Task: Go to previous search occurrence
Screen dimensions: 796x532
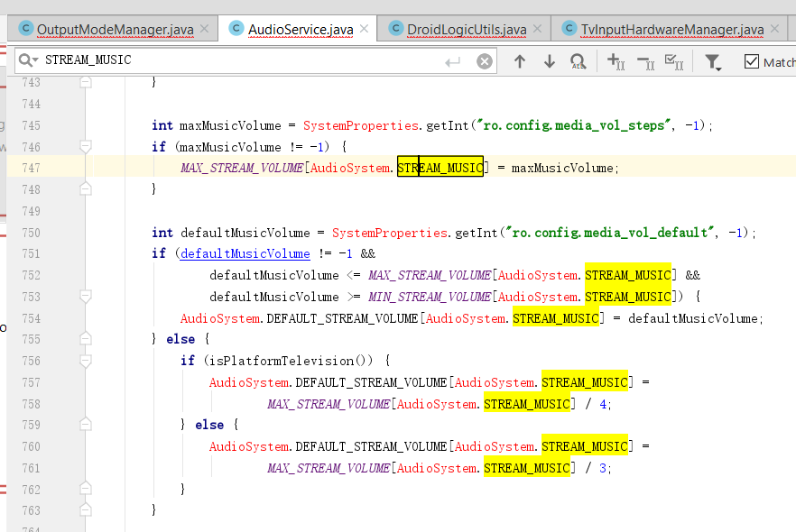Action: (519, 61)
